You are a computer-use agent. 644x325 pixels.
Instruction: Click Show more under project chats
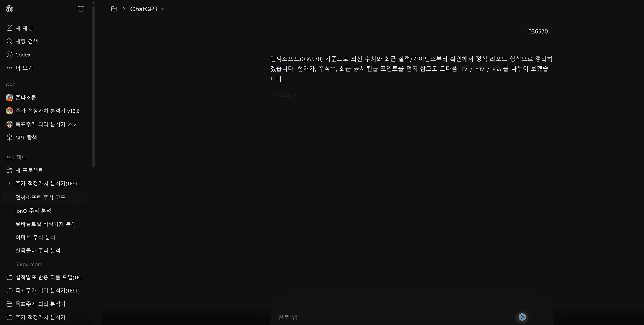(29, 264)
